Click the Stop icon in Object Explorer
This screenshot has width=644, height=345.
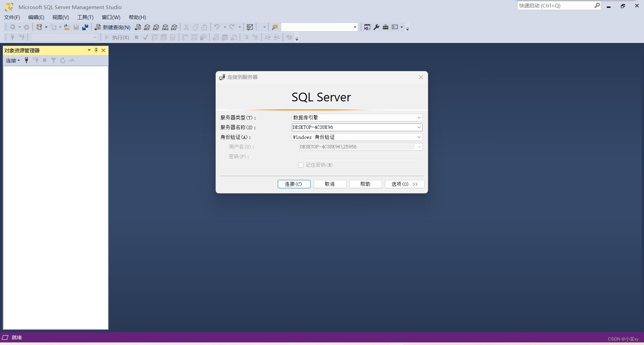coord(45,60)
